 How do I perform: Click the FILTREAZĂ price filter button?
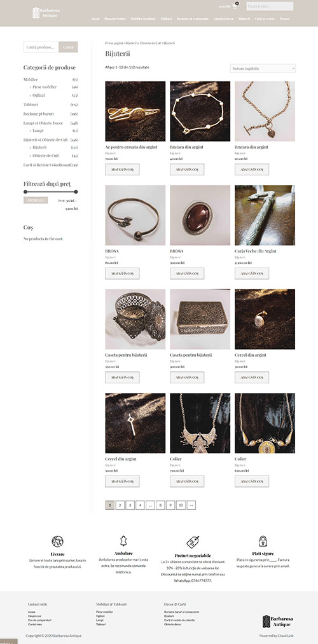[x=36, y=200]
